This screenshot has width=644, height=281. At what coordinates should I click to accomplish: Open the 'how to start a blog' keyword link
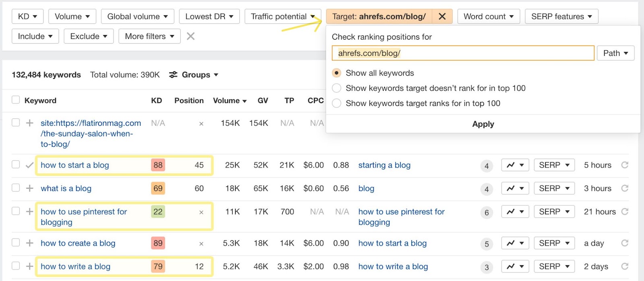[75, 165]
